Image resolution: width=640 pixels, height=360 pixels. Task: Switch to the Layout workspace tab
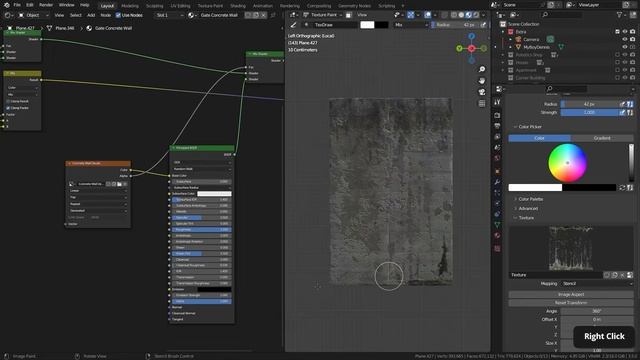107,6
